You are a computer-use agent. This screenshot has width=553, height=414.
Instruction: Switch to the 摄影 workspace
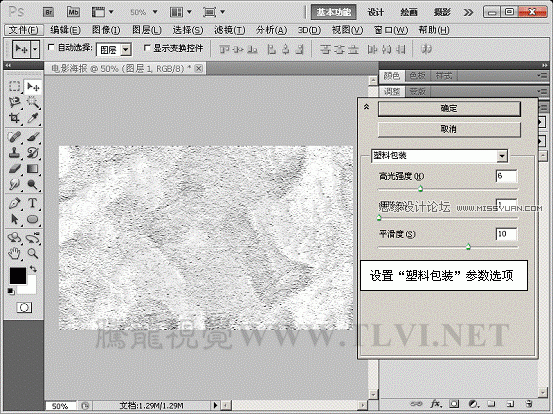click(x=442, y=12)
